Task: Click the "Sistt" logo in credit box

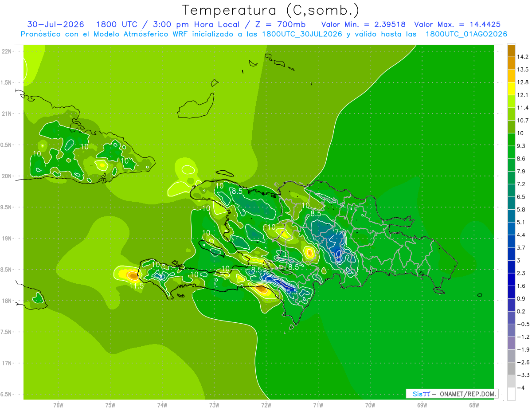Action: (421, 394)
